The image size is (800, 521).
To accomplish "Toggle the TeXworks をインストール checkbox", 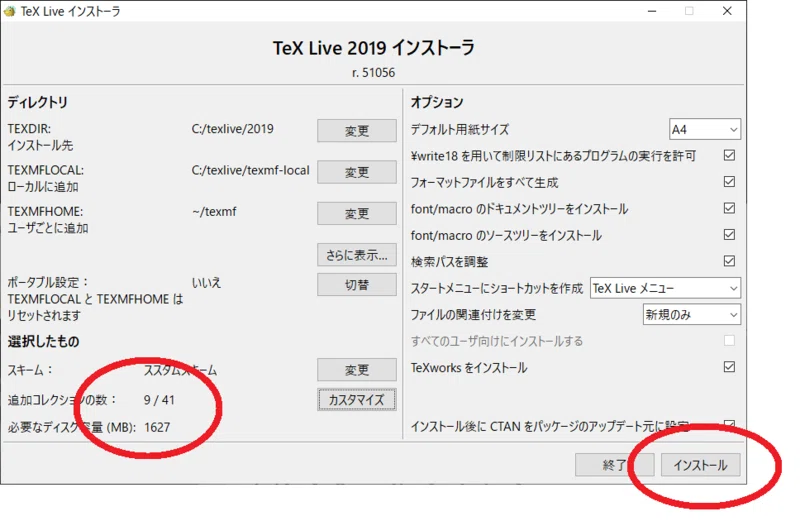I will point(730,367).
